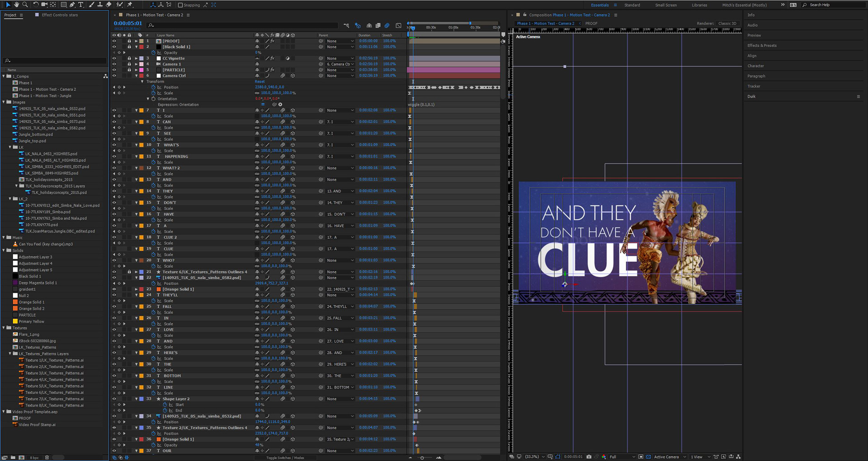
Task: Expand the PROOF layer properties
Action: 136,41
